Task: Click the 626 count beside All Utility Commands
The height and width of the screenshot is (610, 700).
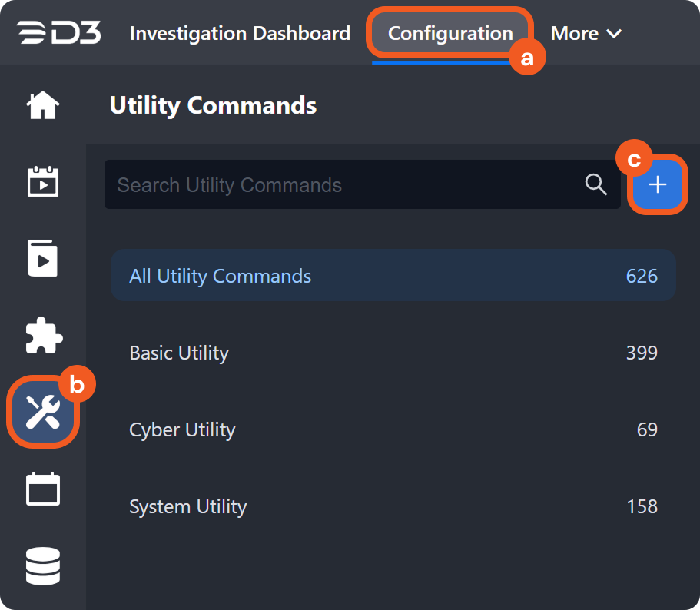Action: 642,276
